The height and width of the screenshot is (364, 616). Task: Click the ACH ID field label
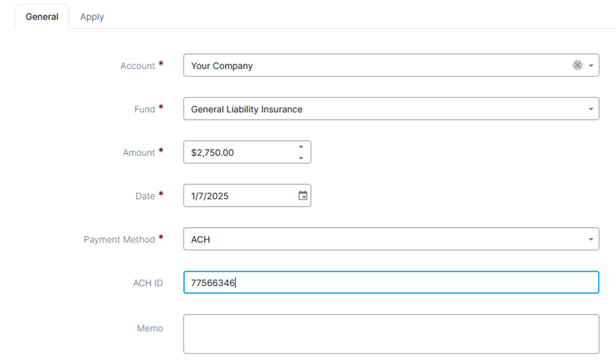[148, 283]
